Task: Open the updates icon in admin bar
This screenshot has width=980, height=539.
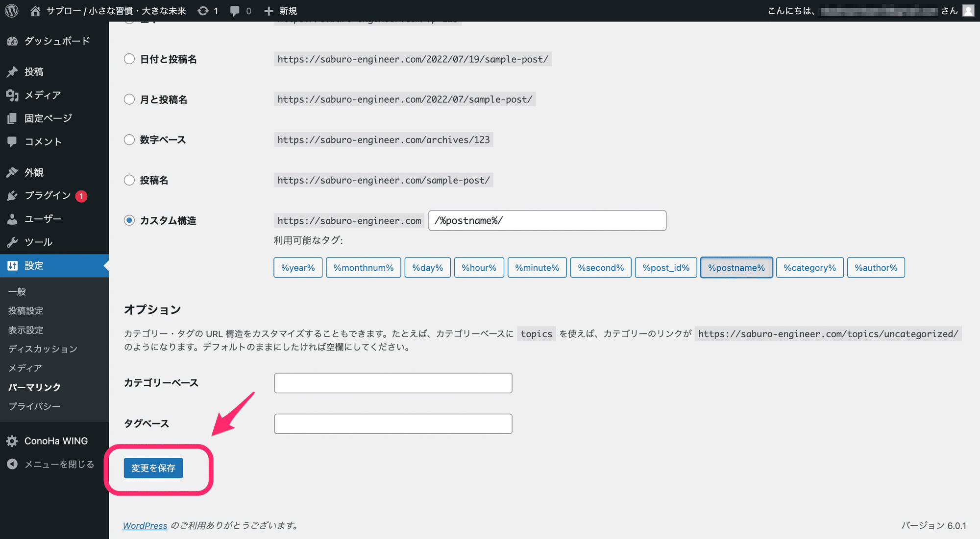Action: click(x=203, y=11)
